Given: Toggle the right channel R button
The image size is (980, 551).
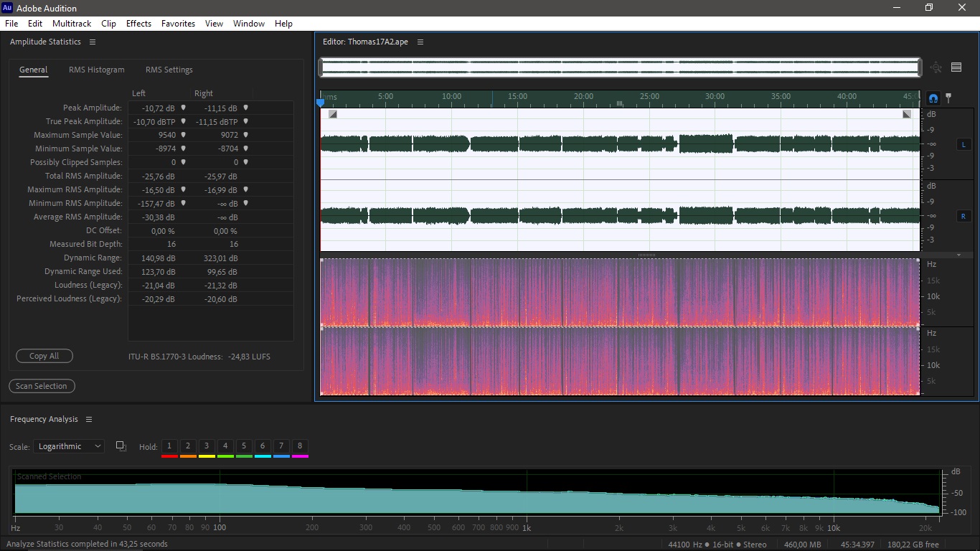Looking at the screenshot, I should point(963,216).
